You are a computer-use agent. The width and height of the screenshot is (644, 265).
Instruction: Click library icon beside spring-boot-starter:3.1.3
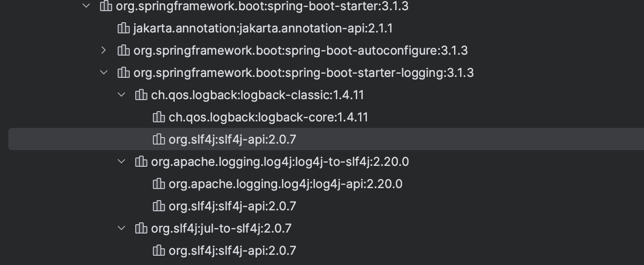click(x=106, y=6)
